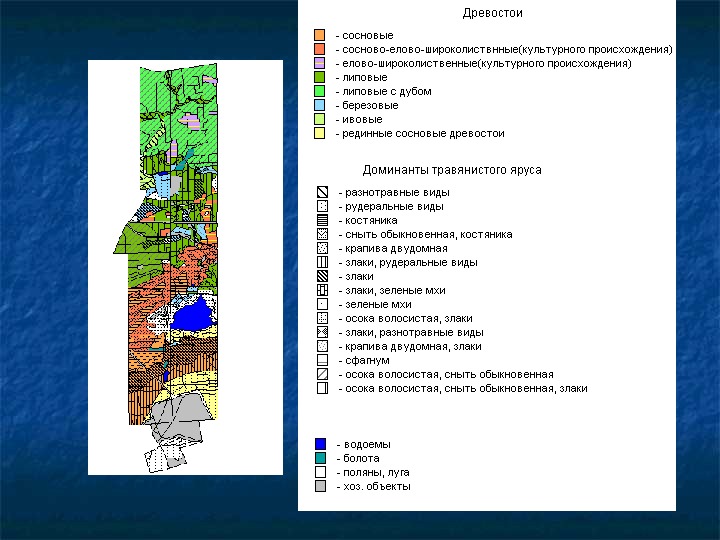Click the blue lake on the vegetation map
720x540 pixels.
coord(192,314)
